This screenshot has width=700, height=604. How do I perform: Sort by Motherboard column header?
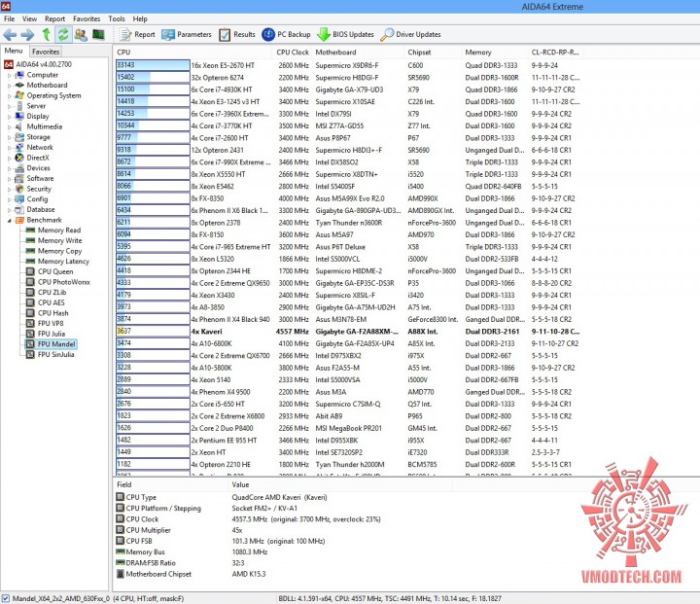(359, 53)
